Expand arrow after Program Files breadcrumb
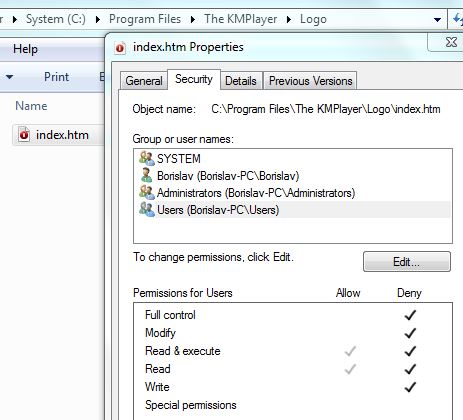463x420 pixels. point(193,19)
